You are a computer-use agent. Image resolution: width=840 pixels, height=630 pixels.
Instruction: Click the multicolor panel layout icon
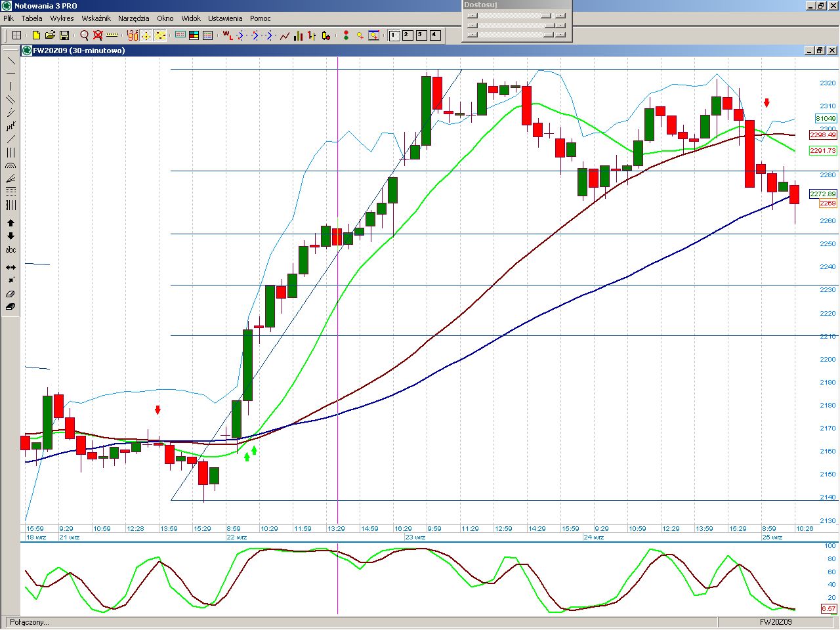pyautogui.click(x=194, y=35)
